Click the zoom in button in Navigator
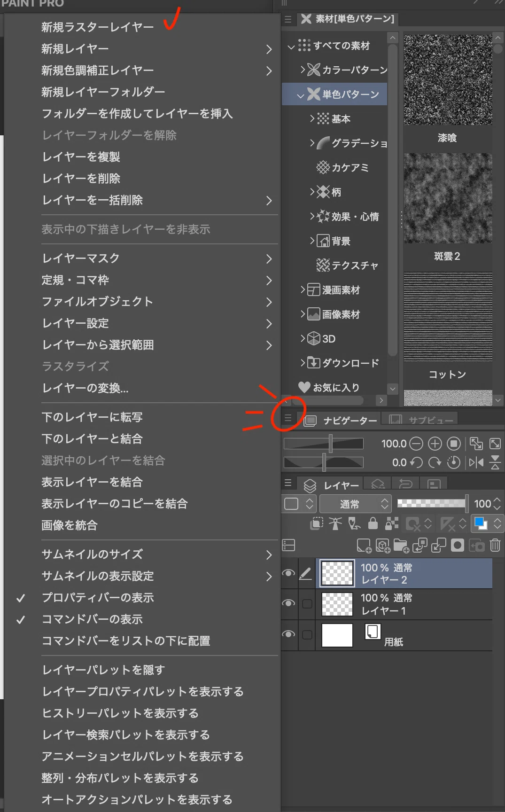The width and height of the screenshot is (505, 812). click(x=435, y=444)
